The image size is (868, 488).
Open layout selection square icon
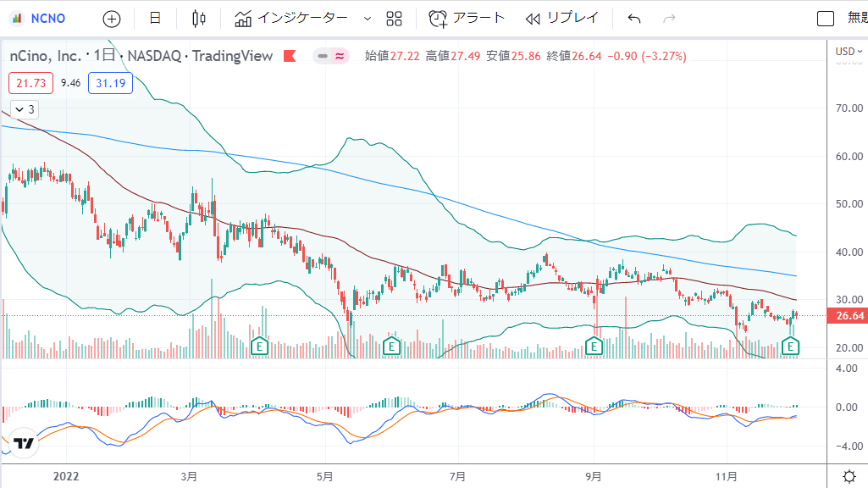[x=826, y=19]
